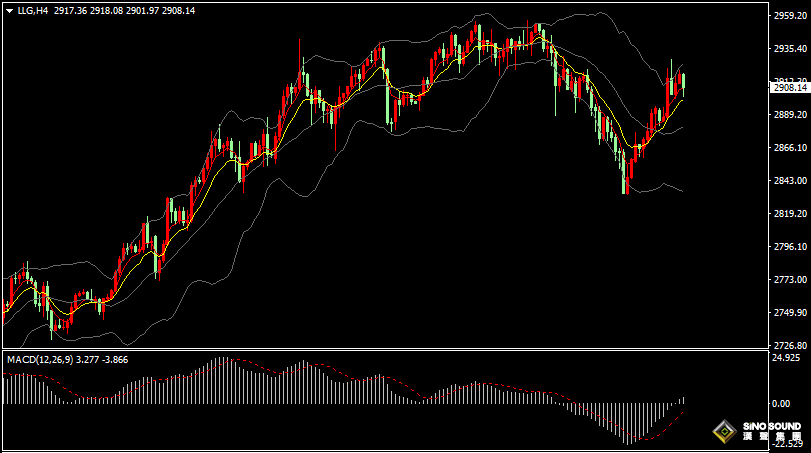Click the triangle arrow beside LLG,H4

point(9,10)
